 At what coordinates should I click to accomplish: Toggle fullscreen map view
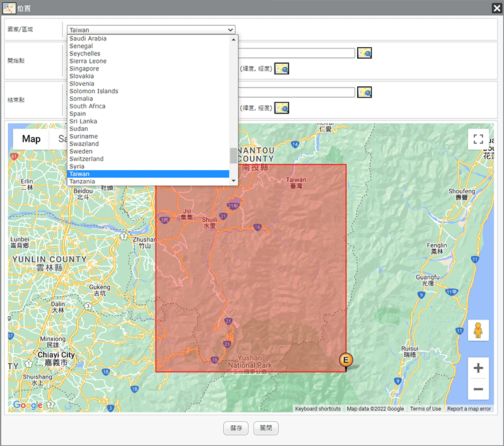478,139
